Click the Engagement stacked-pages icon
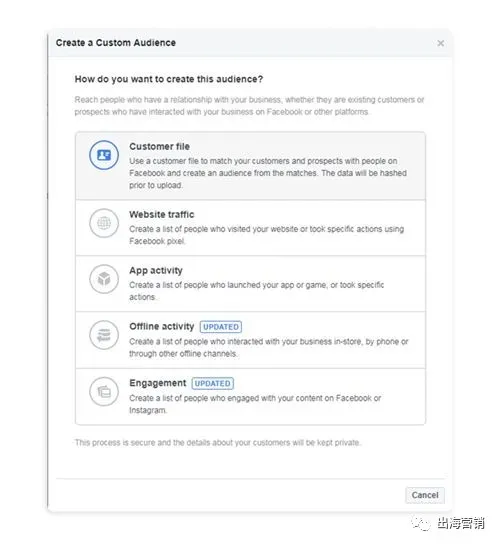 (104, 391)
